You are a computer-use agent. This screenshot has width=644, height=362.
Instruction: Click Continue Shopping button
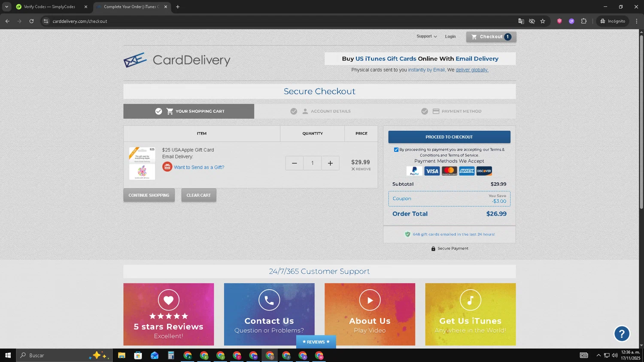tap(149, 195)
